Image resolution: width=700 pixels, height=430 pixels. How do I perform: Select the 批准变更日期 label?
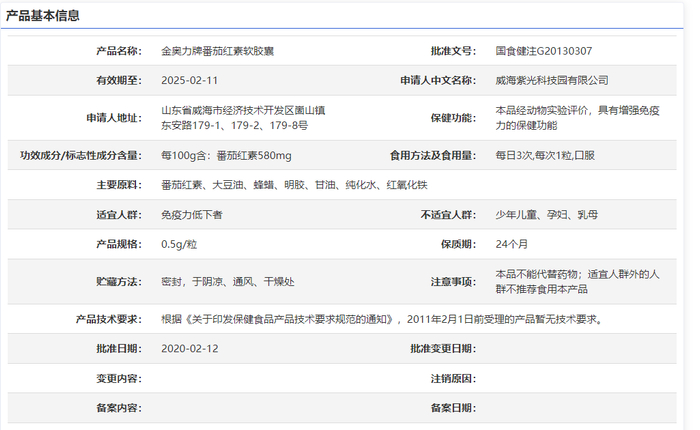443,349
